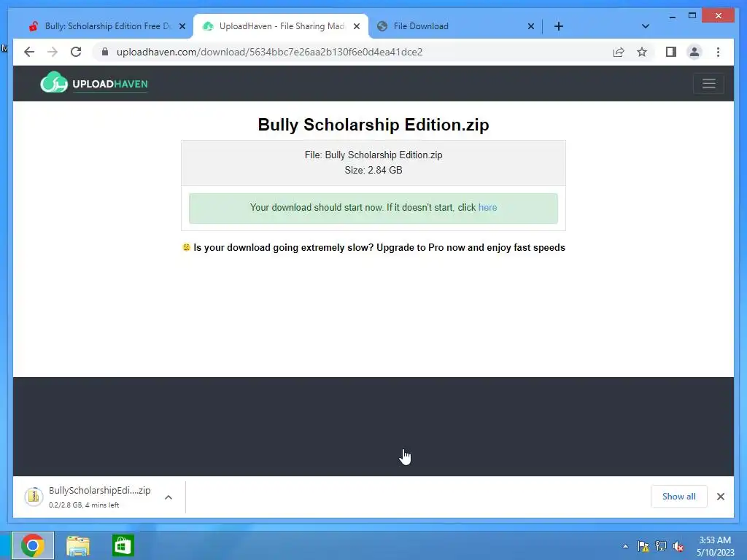Maximize the Chrome window

click(692, 16)
